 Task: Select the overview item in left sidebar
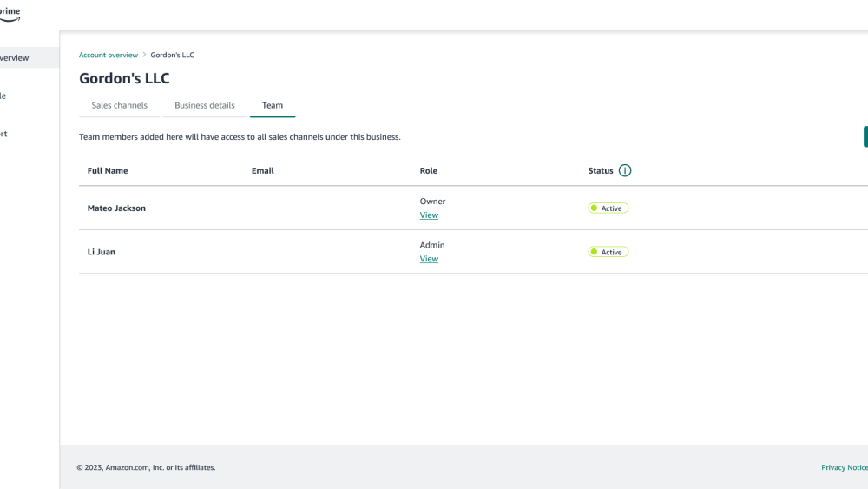coord(15,58)
